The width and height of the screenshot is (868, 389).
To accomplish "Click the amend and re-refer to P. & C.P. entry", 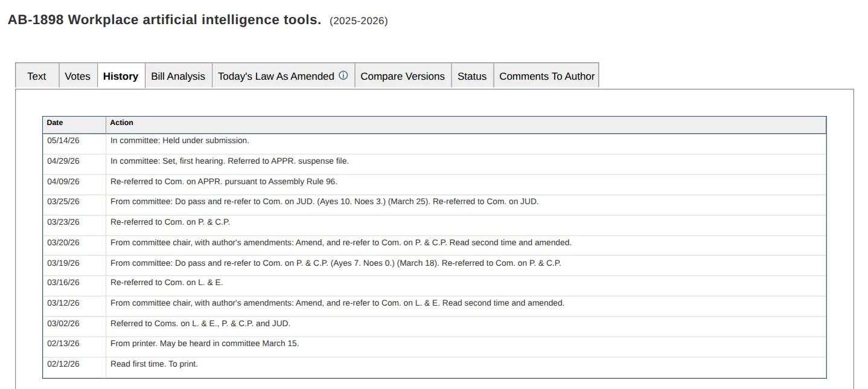I will point(340,242).
